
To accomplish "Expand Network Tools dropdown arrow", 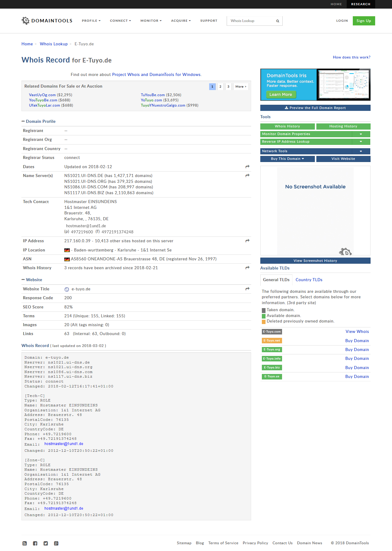I will (361, 151).
